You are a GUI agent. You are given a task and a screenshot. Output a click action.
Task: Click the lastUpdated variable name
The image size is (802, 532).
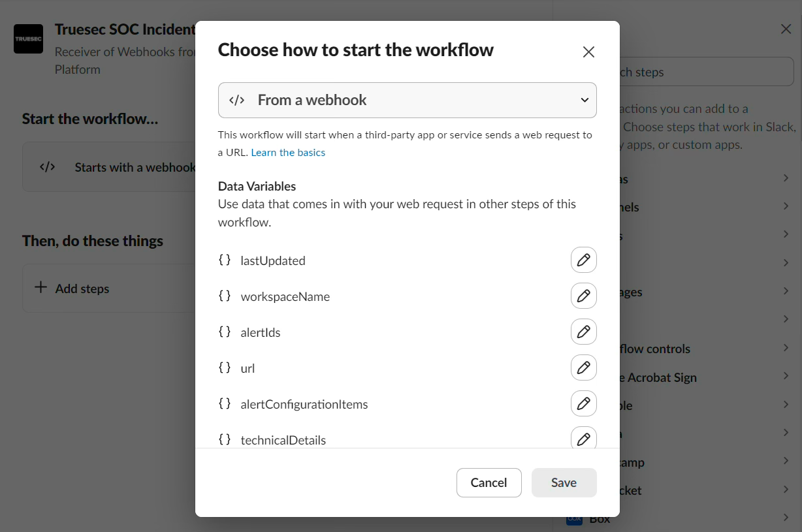coord(273,260)
